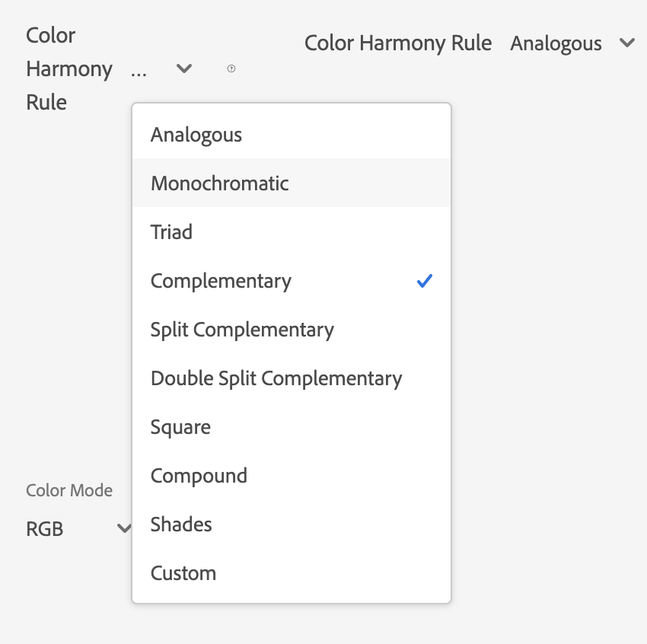The height and width of the screenshot is (644, 647).
Task: Select Analogous from the harmony list
Action: pyautogui.click(x=196, y=135)
